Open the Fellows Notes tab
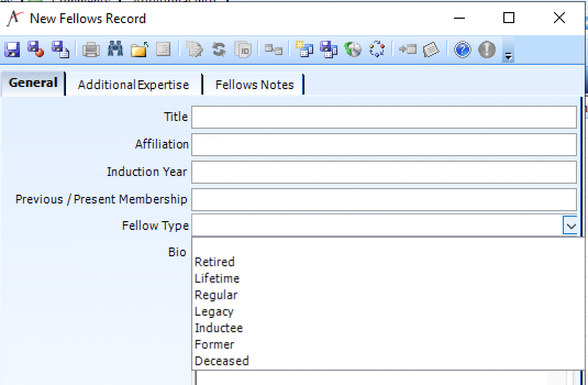This screenshot has width=588, height=385. [x=254, y=84]
